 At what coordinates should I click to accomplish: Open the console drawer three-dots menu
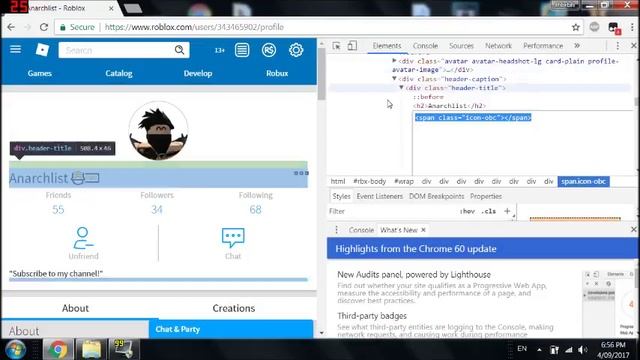(x=336, y=230)
